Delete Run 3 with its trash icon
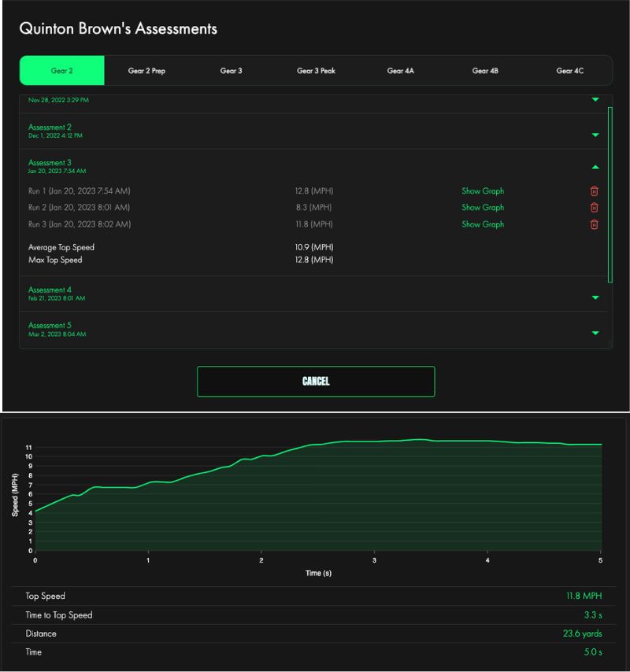 click(595, 224)
